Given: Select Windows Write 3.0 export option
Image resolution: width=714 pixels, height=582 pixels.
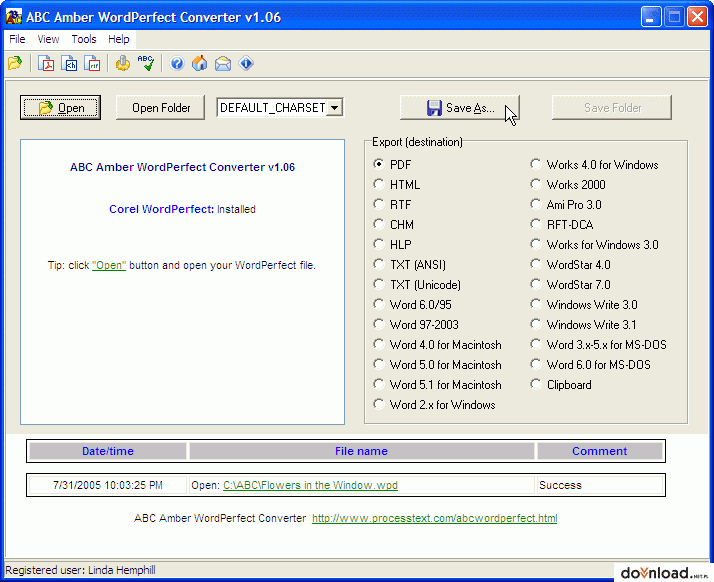Looking at the screenshot, I should (x=584, y=305).
